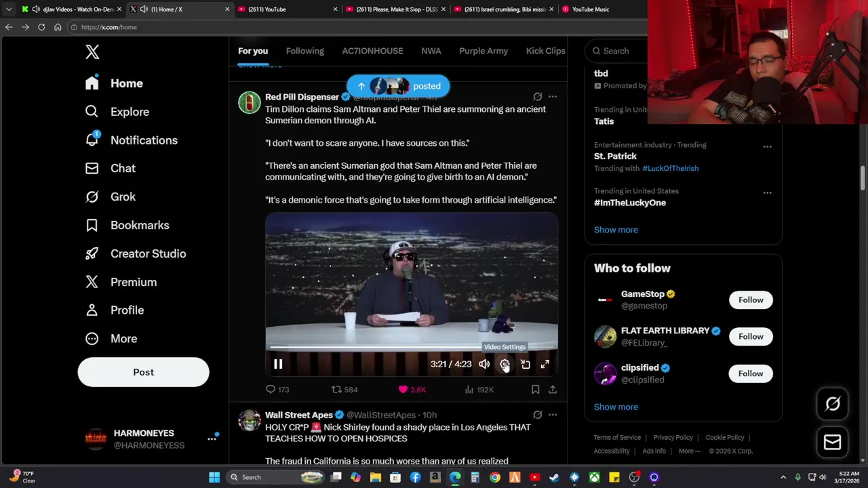Open the Terms of Service link
Screen dimensions: 868x488
click(617, 437)
